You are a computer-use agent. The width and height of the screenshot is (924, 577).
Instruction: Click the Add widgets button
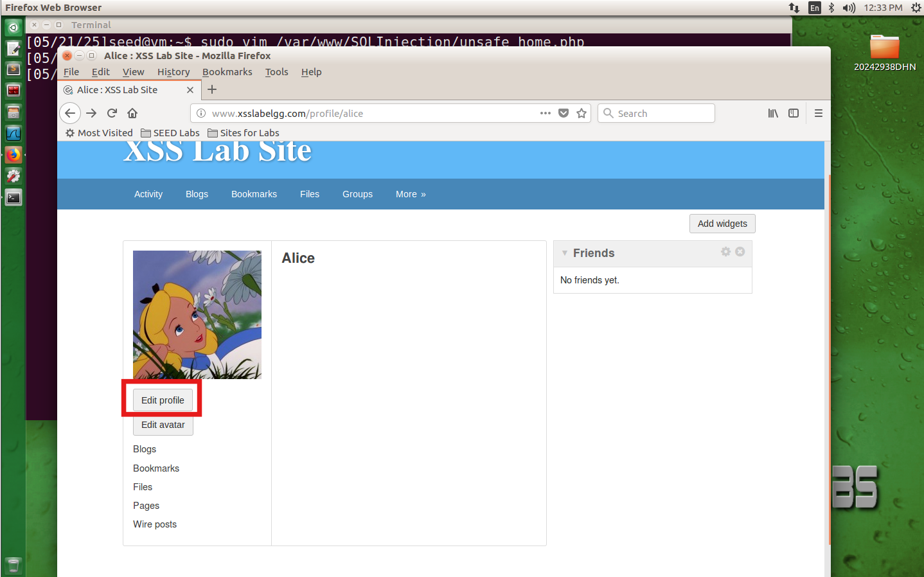click(x=722, y=224)
